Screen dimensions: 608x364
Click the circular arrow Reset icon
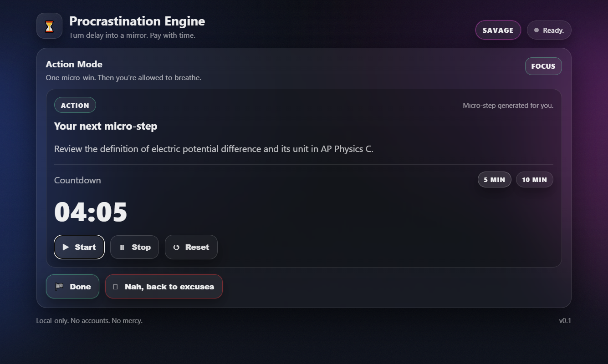[176, 248]
